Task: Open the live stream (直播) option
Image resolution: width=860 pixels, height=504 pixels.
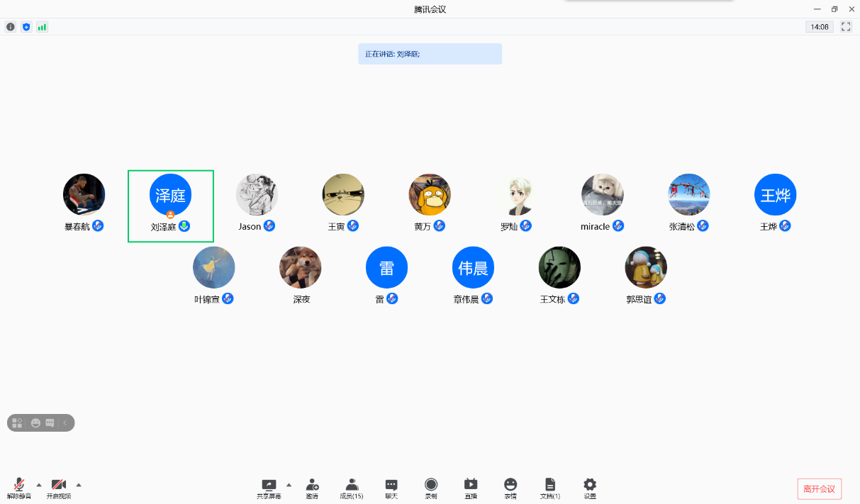Action: coord(471,488)
